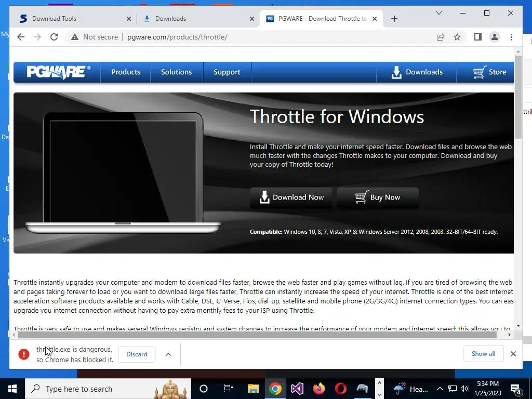This screenshot has height=399, width=532.
Task: Click the horizontal page scrollbar
Action: point(257,335)
